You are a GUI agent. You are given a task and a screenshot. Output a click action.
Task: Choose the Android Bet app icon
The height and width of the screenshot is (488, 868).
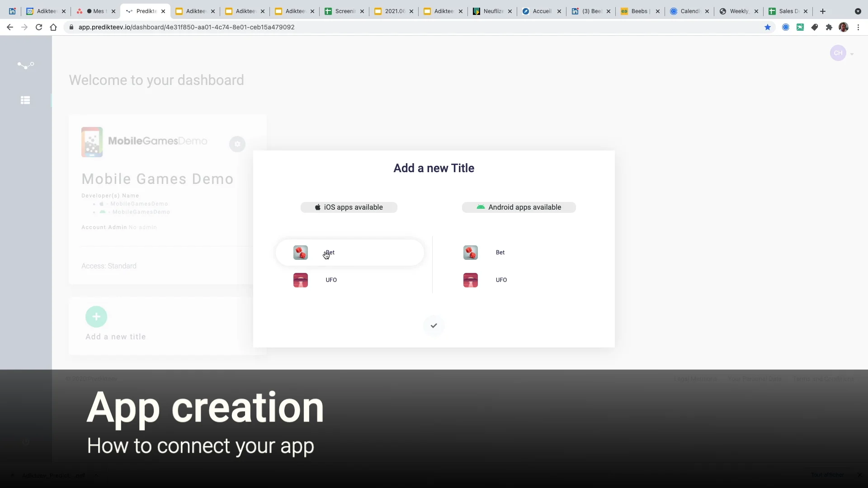pyautogui.click(x=471, y=253)
